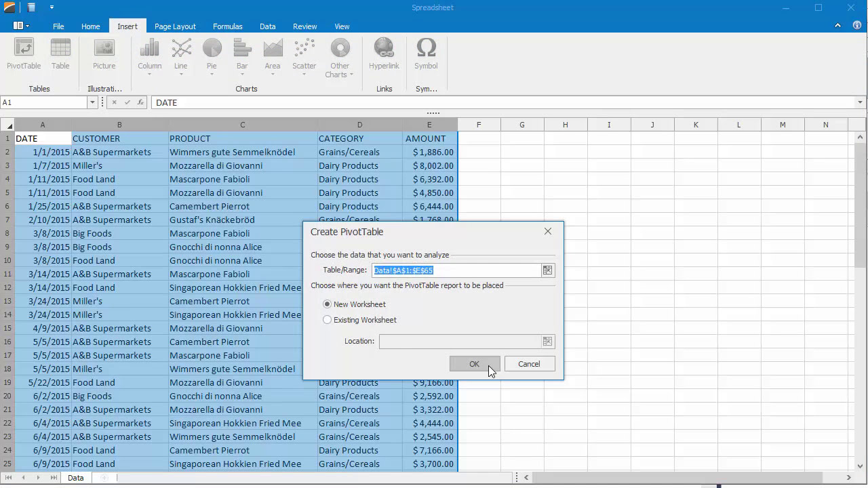Select row 12 header
Image resolution: width=868 pixels, height=488 pixels.
(x=7, y=287)
